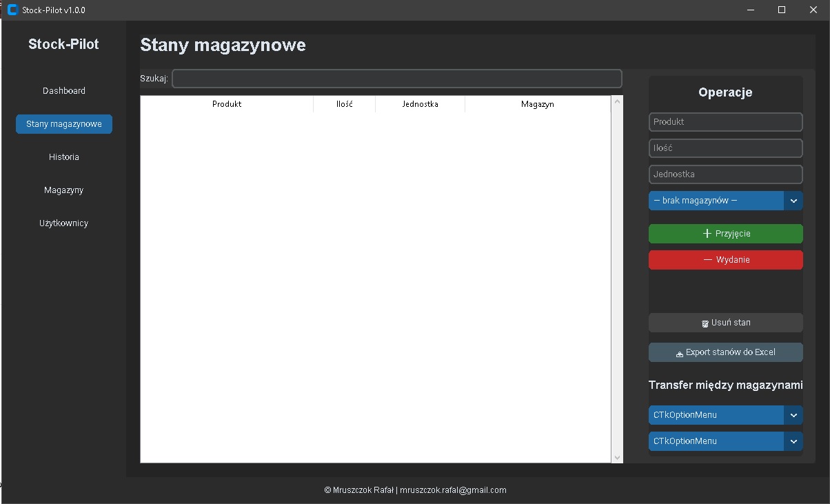
Task: Sort table by the Ilość column header
Action: point(345,104)
